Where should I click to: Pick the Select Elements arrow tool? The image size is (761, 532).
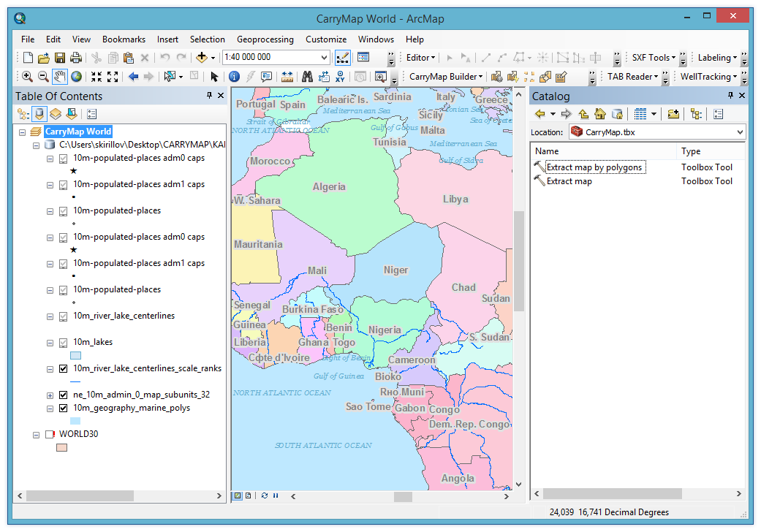pos(214,77)
